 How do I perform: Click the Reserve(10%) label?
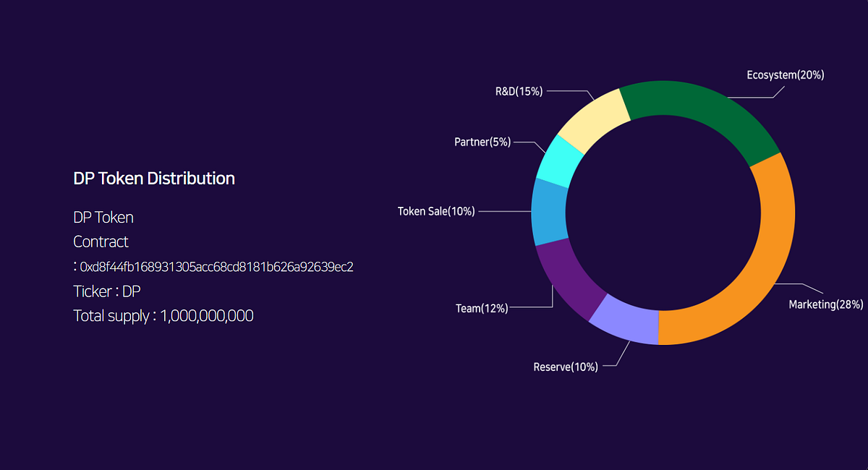point(566,367)
